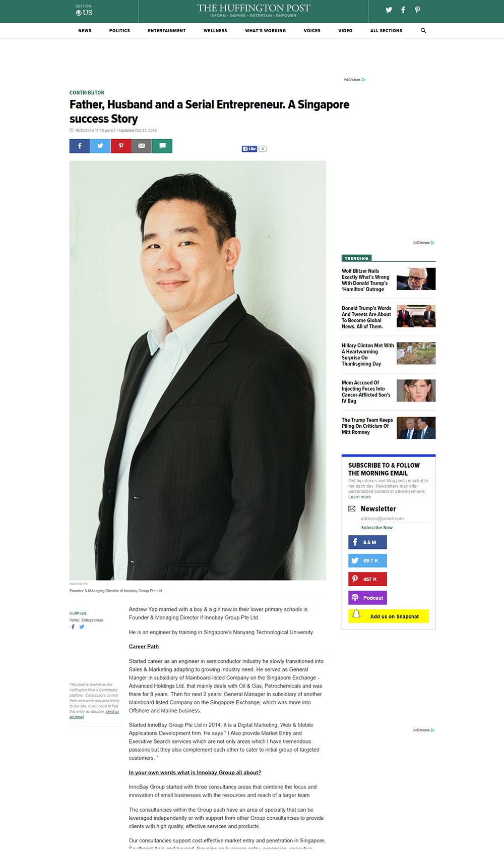Follow the 8.5 M Facebook button
The image size is (504, 851).
click(367, 542)
